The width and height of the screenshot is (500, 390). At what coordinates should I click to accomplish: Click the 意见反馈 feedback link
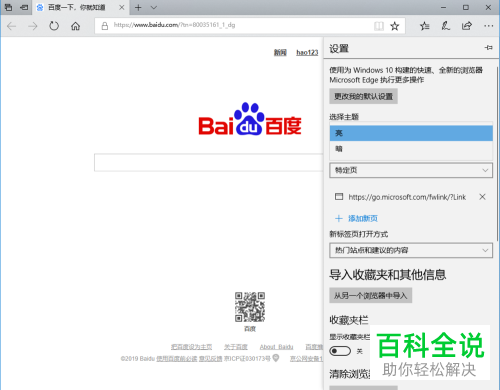coord(210,359)
